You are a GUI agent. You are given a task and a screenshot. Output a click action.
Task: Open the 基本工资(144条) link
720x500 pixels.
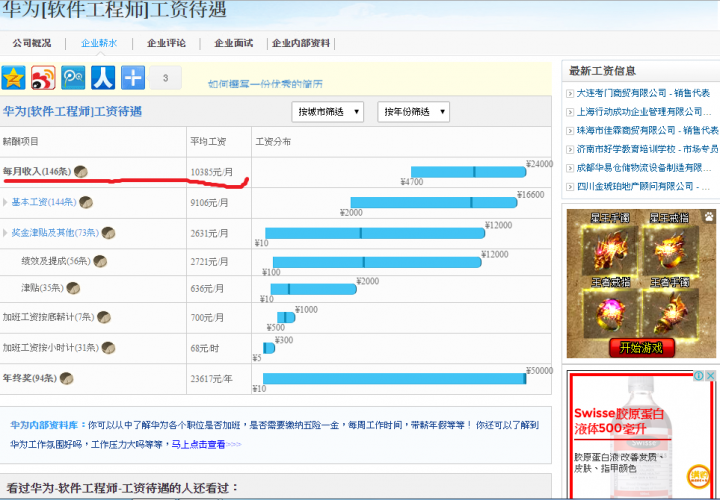44,202
